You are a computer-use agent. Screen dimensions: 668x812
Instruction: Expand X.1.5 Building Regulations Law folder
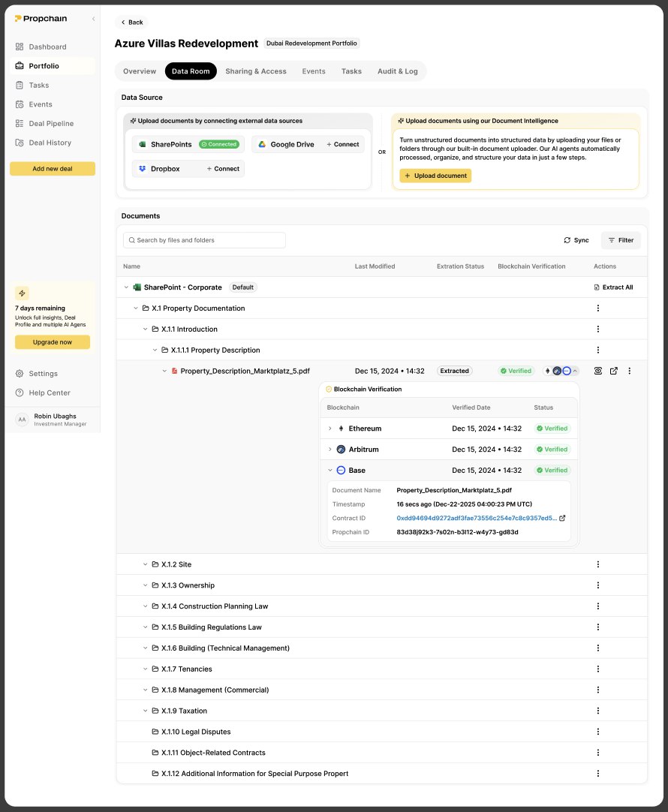click(145, 627)
